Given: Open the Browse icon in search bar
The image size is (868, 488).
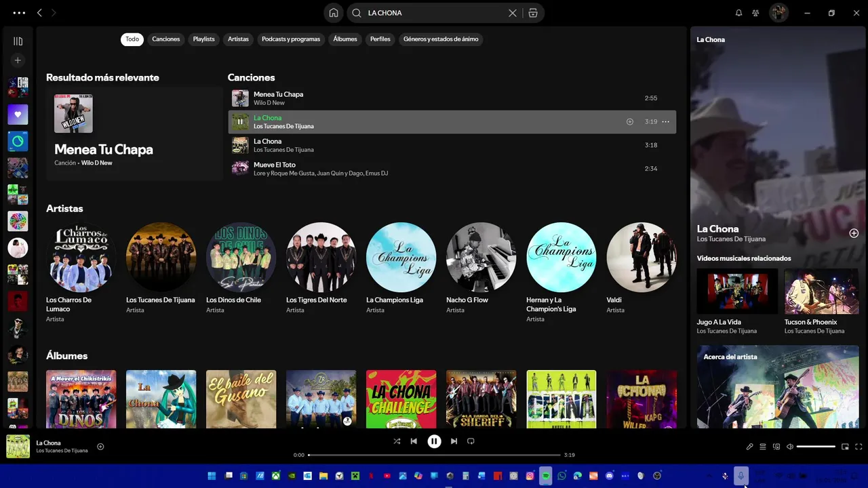Looking at the screenshot, I should (533, 13).
